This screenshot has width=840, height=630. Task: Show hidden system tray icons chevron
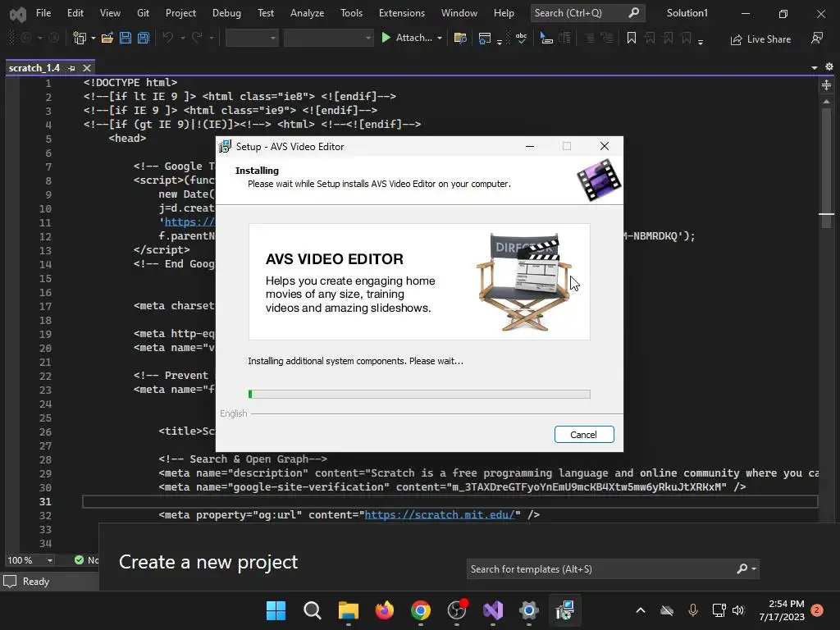tap(641, 610)
